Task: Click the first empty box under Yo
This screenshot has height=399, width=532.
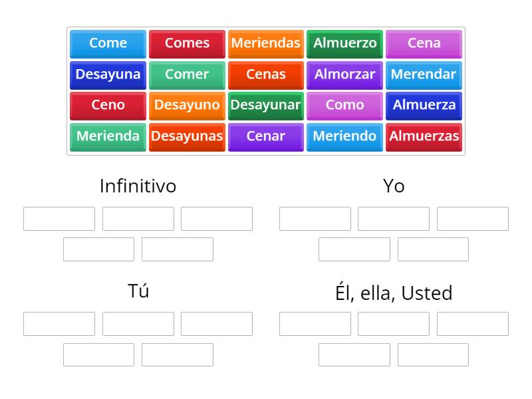Action: 315,218
